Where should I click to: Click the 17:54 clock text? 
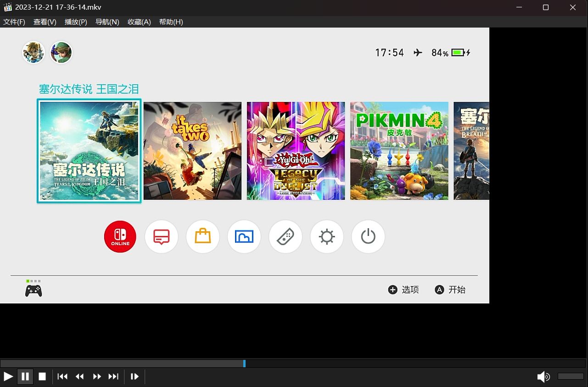click(x=389, y=53)
